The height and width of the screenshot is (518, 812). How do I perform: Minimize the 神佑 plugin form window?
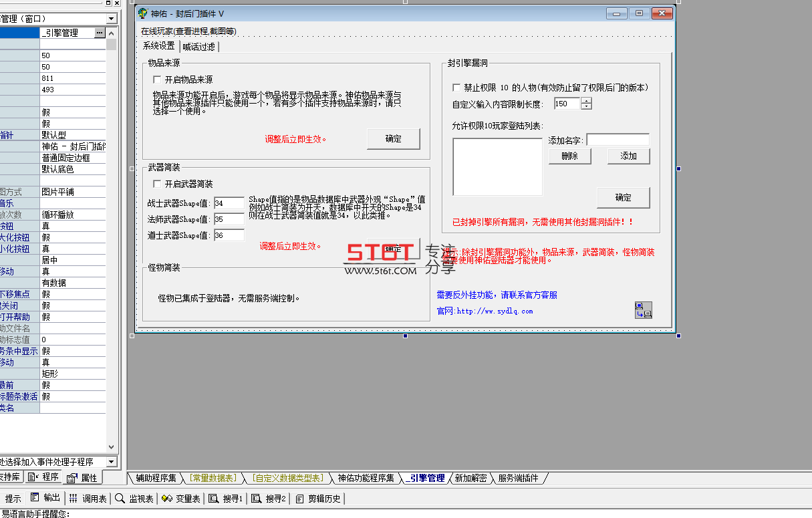(x=616, y=13)
